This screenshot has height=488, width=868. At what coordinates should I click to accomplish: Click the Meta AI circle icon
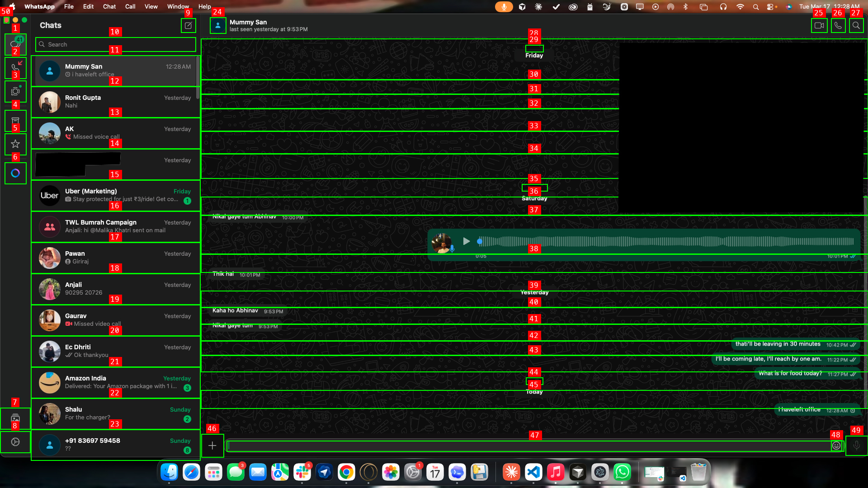15,173
